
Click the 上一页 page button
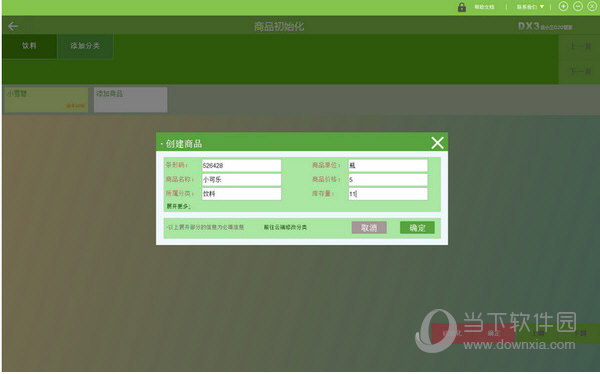(580, 46)
